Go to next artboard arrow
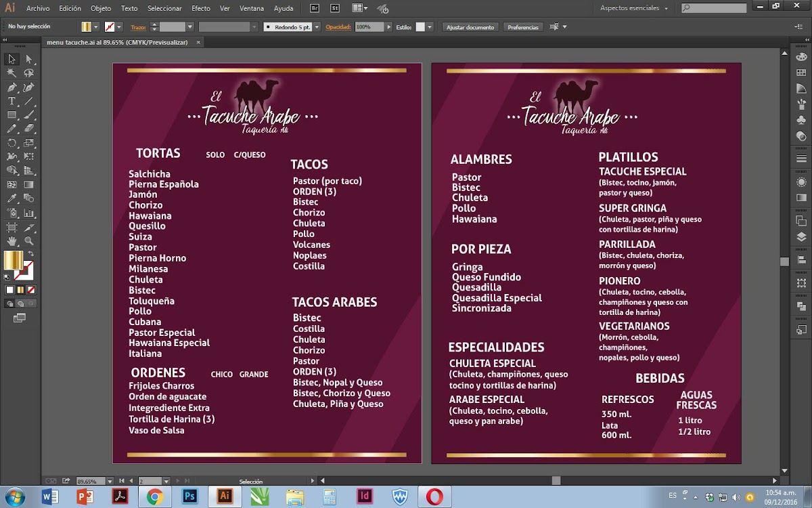Viewport: 812px width, 508px height. [x=179, y=481]
